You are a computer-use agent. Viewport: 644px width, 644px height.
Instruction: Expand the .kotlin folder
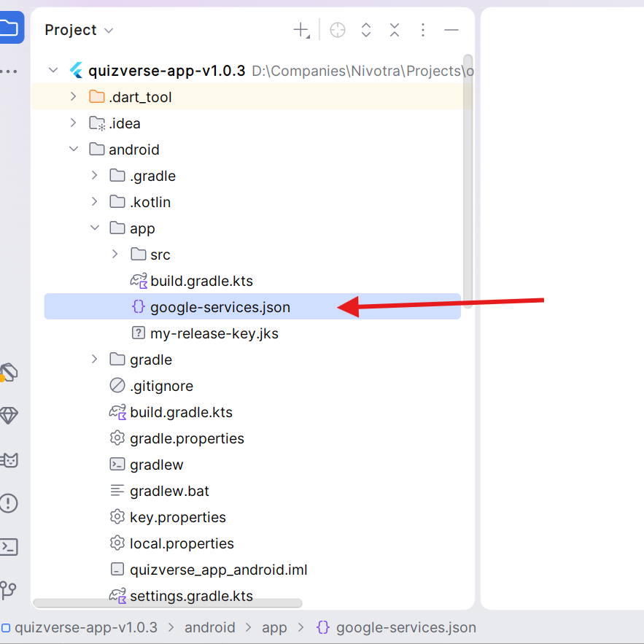pyautogui.click(x=94, y=202)
